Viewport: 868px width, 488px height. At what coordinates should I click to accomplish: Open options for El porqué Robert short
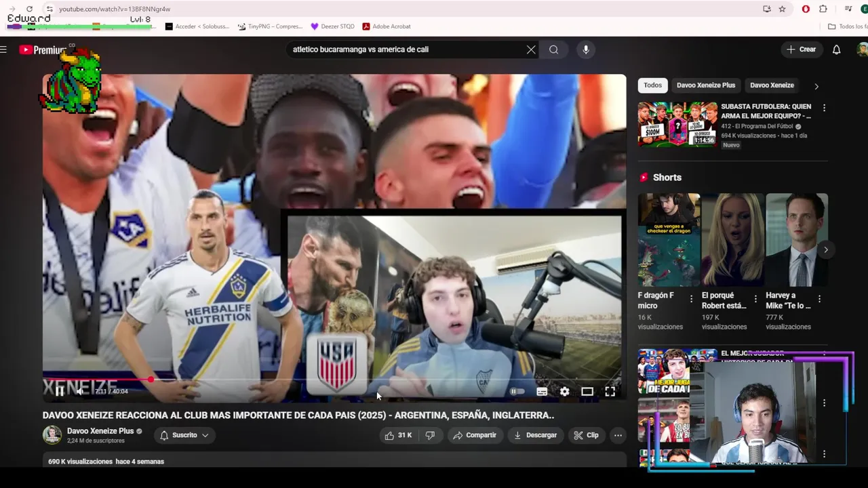pos(755,299)
